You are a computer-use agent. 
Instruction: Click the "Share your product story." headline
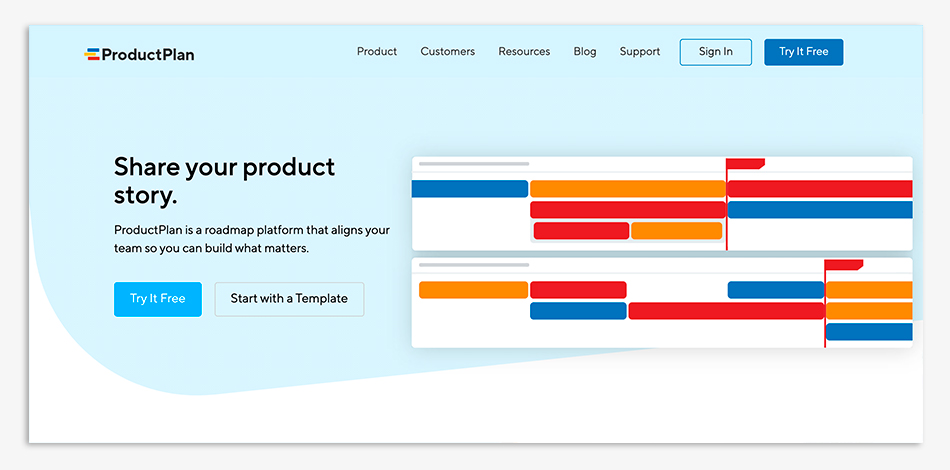[x=224, y=181]
